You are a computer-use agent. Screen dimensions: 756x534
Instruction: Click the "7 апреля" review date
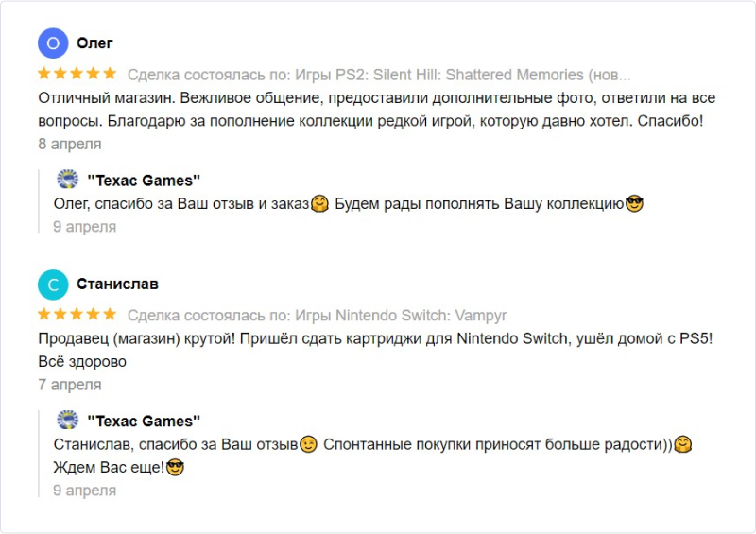(70, 386)
